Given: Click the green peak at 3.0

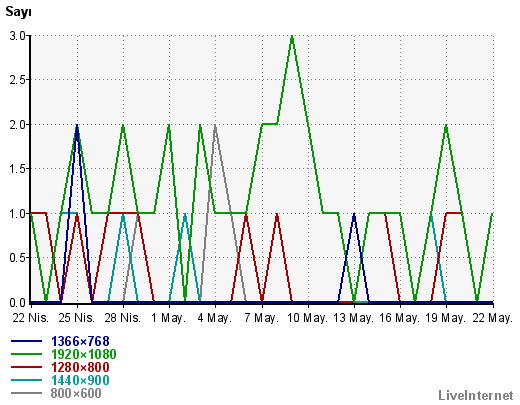Looking at the screenshot, I should [x=292, y=37].
